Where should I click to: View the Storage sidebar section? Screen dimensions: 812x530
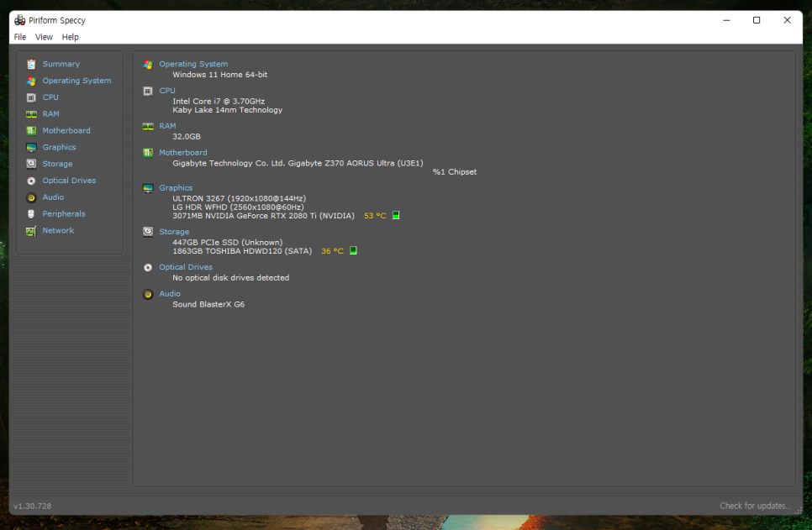coord(57,164)
